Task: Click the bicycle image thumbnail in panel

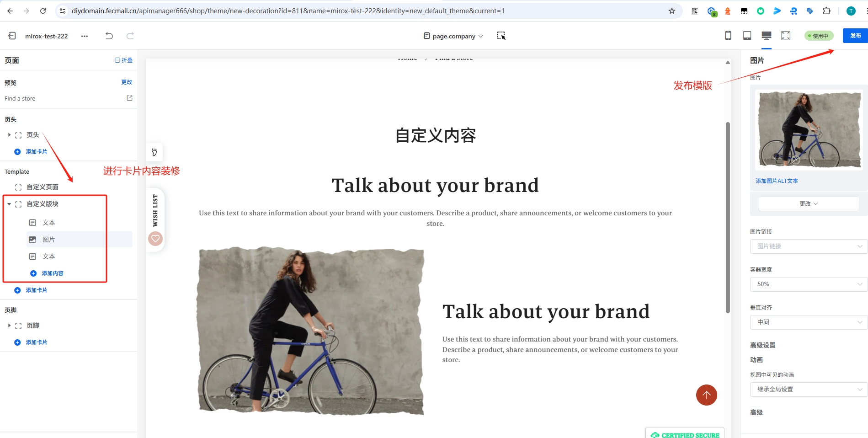Action: [808, 130]
